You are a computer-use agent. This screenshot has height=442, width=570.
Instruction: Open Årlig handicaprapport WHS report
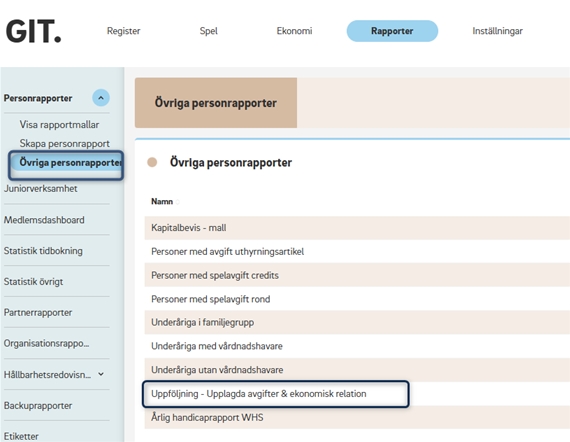coord(357,417)
